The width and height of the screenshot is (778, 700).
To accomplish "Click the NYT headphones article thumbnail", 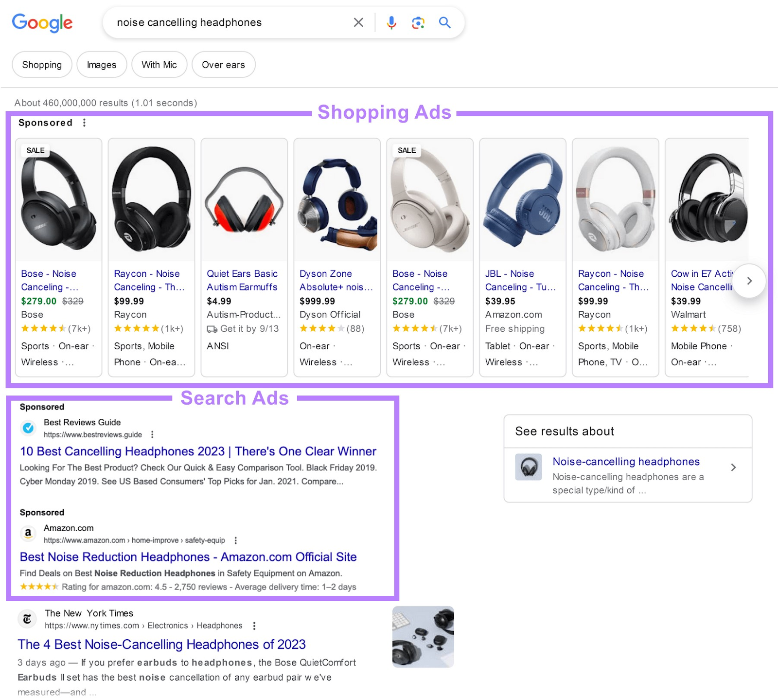I will [x=423, y=637].
